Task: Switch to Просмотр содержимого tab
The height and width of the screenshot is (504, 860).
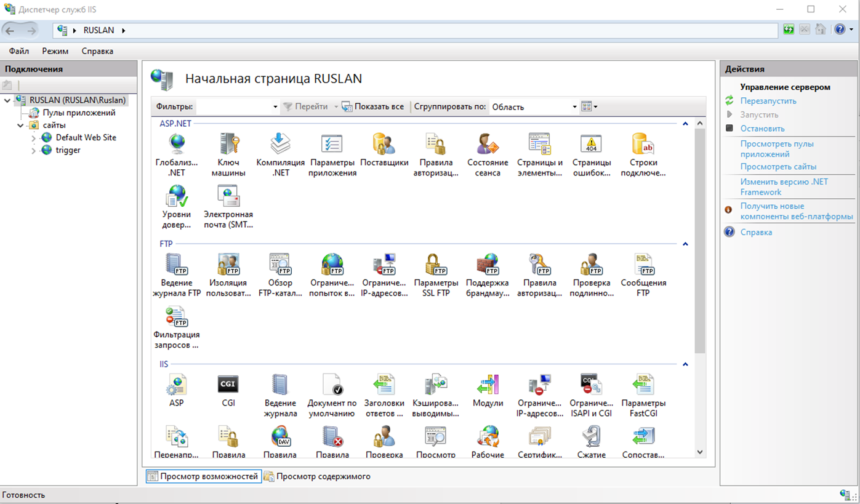Action: [x=323, y=476]
